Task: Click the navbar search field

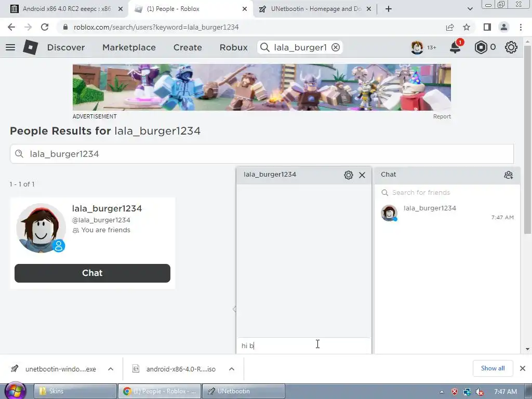Action: [300, 47]
